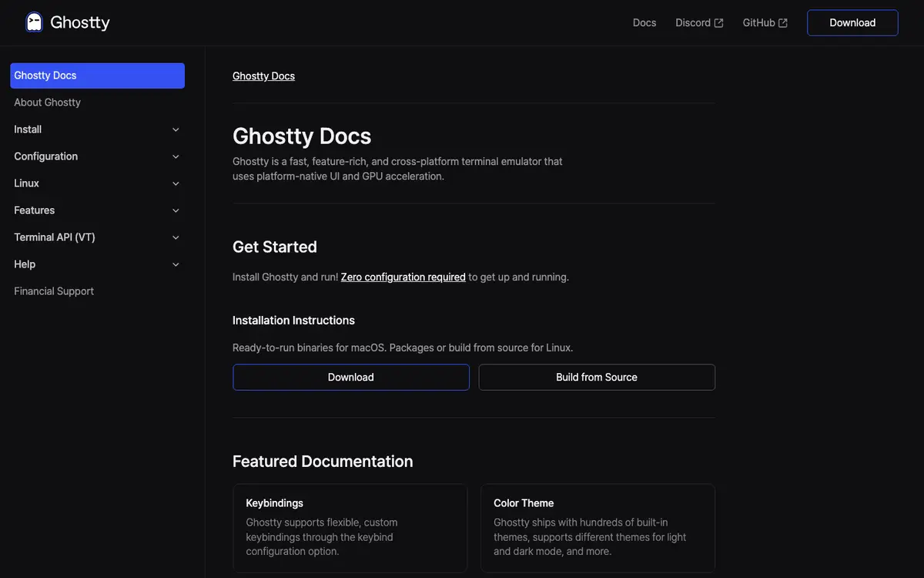
Task: Click the Ghostty wordmark in header
Action: tap(80, 22)
